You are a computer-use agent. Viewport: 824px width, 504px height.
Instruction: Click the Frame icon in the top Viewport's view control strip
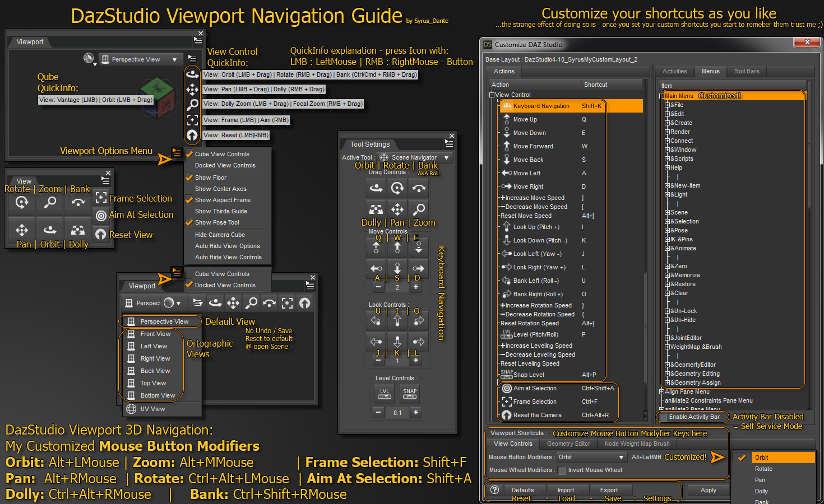pos(192,120)
